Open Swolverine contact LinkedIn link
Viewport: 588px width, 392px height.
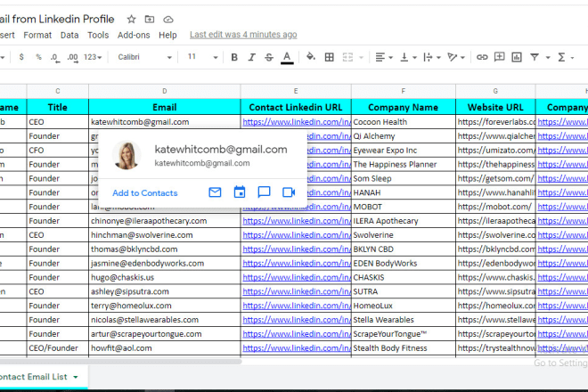[x=297, y=235]
